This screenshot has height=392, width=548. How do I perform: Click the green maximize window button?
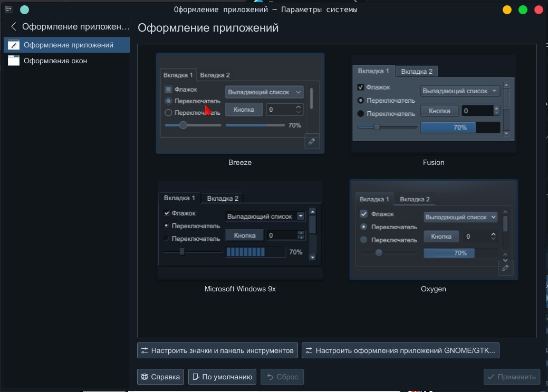pos(523,10)
